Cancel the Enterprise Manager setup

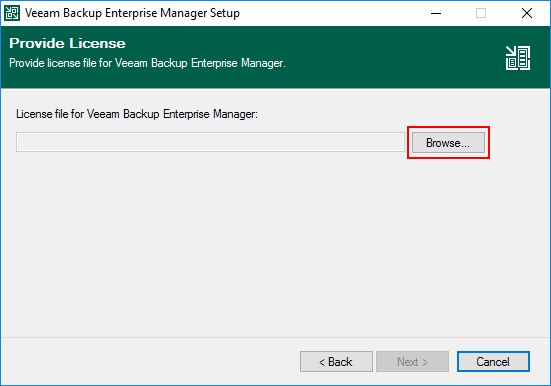tap(493, 361)
